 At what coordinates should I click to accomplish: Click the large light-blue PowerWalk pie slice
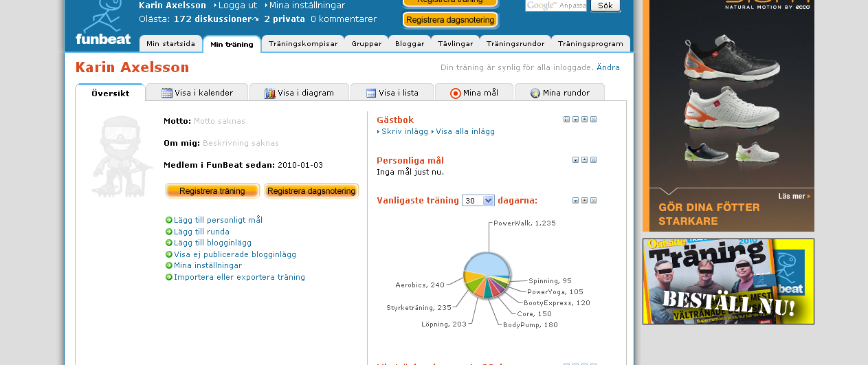pos(487,263)
